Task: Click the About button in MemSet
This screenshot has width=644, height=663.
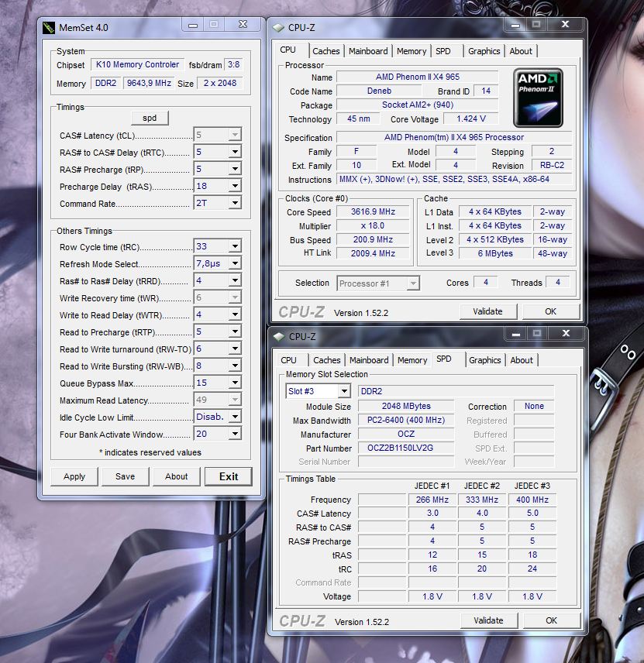Action: pyautogui.click(x=177, y=476)
